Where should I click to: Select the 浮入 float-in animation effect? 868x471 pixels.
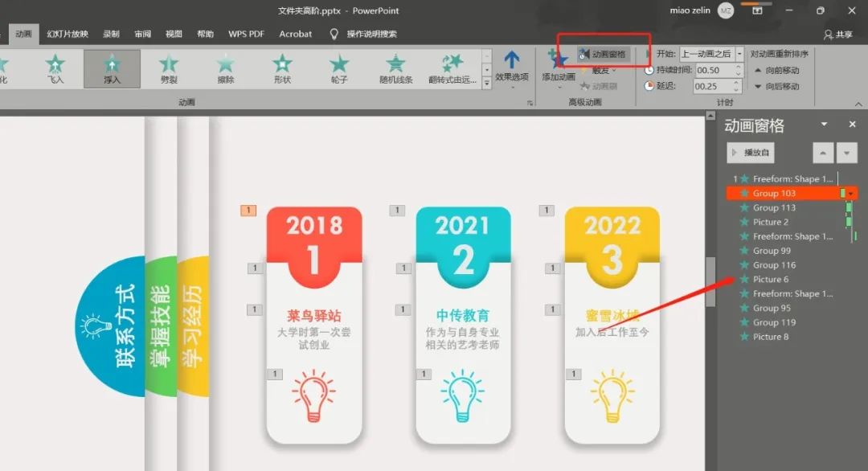coord(112,68)
